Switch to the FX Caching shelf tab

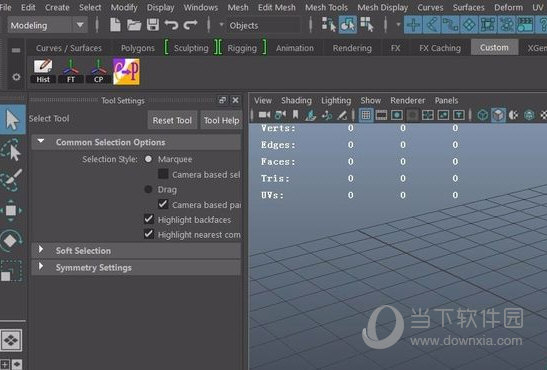click(440, 48)
